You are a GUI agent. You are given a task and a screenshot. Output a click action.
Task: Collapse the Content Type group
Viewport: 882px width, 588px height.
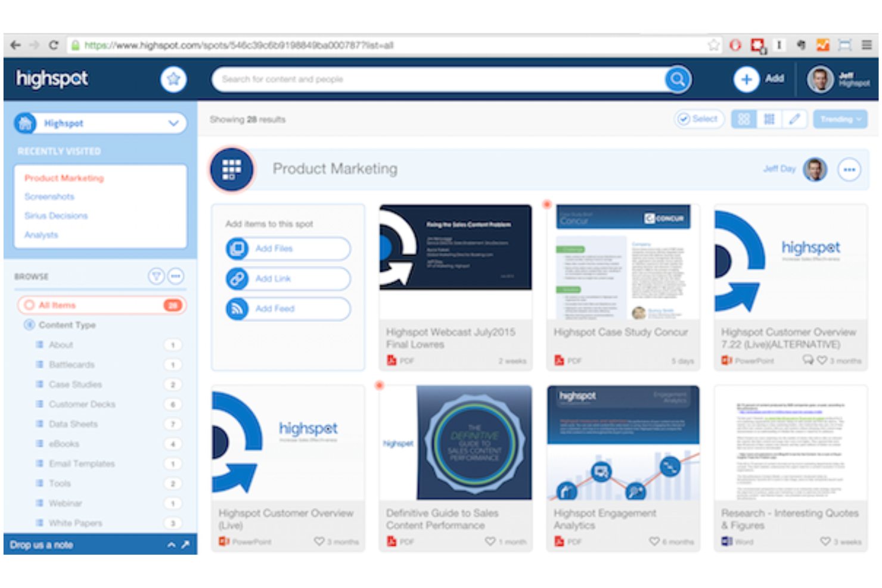click(x=29, y=325)
